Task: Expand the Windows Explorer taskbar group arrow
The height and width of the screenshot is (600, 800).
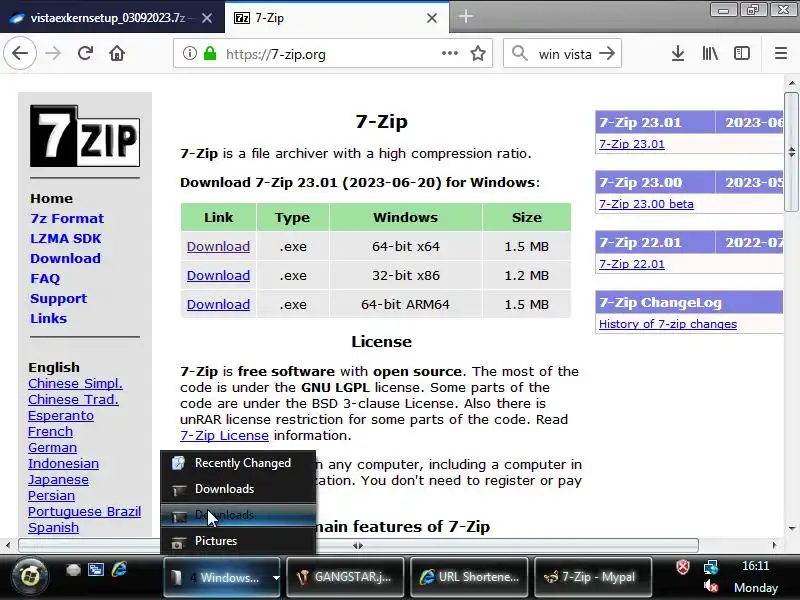Action: click(x=276, y=578)
